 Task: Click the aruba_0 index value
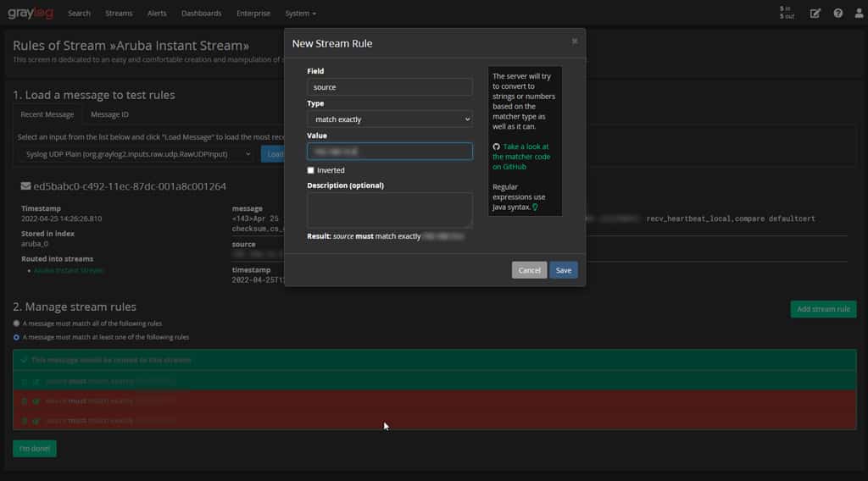pyautogui.click(x=34, y=243)
